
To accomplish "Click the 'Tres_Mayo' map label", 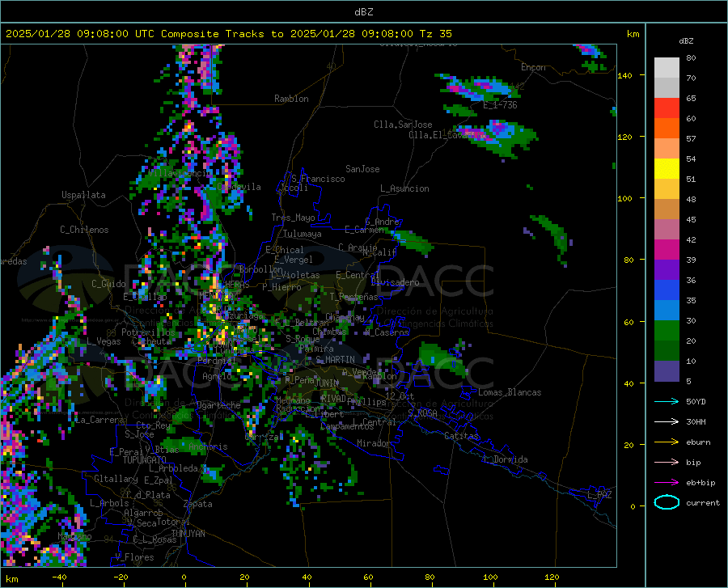I will [293, 218].
